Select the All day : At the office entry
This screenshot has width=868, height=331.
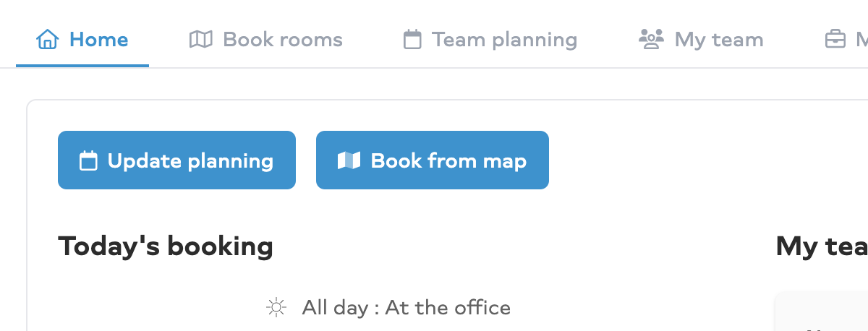[x=388, y=308]
